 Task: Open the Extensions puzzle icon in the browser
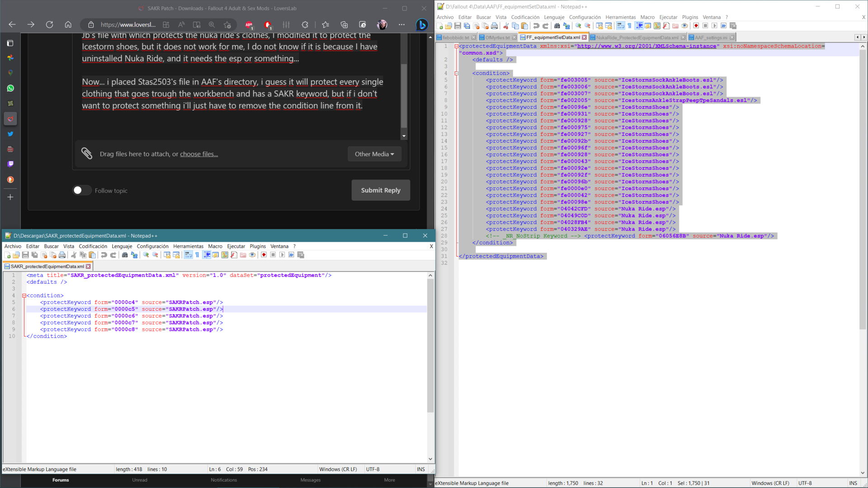[305, 25]
